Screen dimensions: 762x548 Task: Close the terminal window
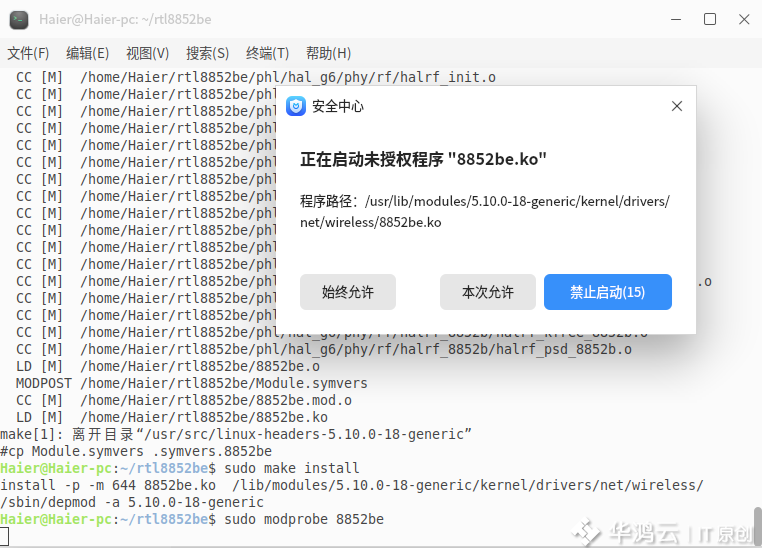744,19
